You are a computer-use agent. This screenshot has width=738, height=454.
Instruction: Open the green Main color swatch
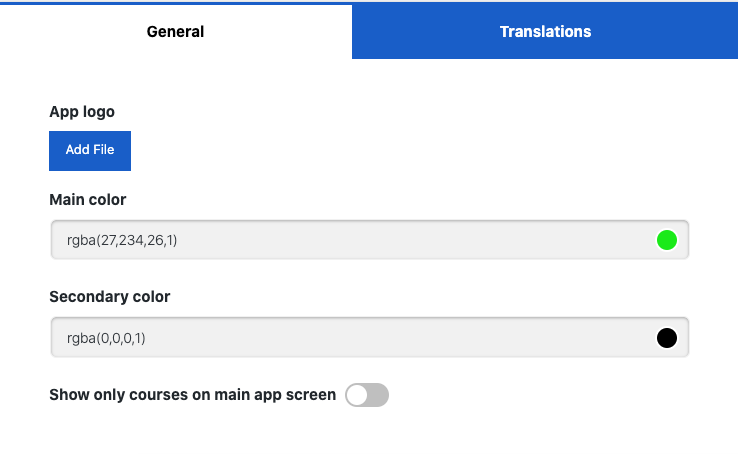click(667, 240)
